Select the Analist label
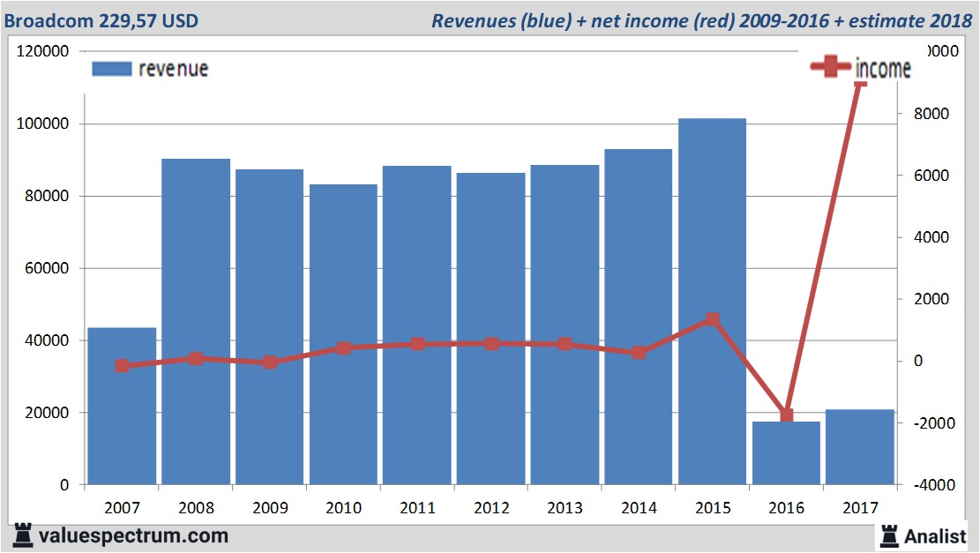 [935, 536]
